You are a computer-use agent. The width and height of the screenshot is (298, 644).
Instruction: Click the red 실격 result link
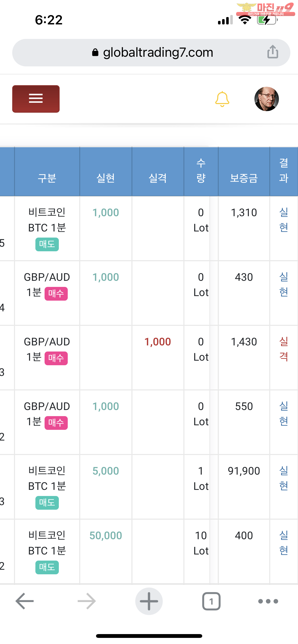tap(283, 349)
